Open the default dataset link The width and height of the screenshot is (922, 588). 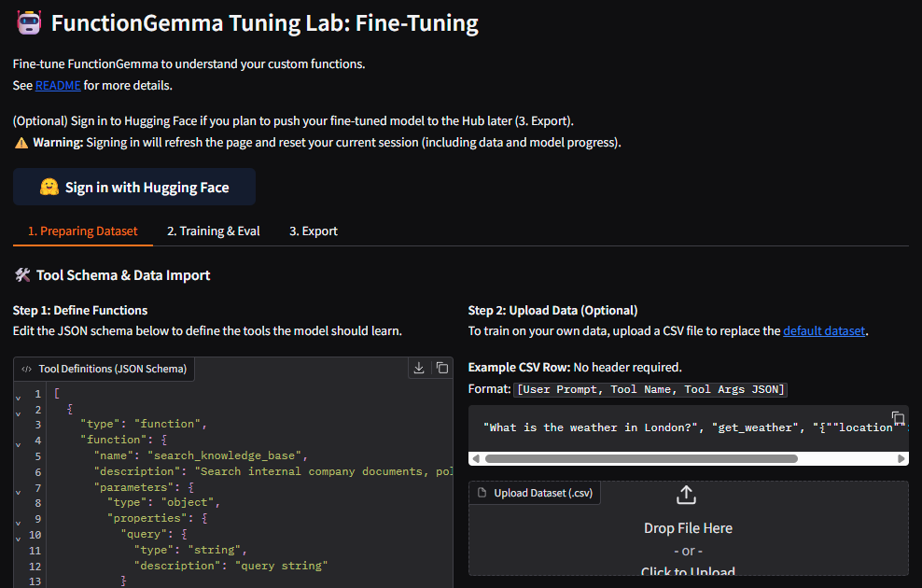coord(824,331)
